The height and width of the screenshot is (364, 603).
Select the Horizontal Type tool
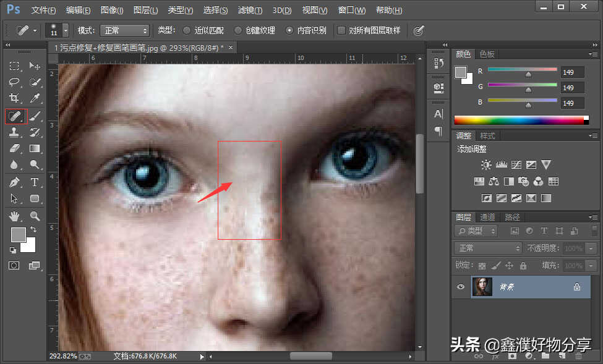(35, 182)
